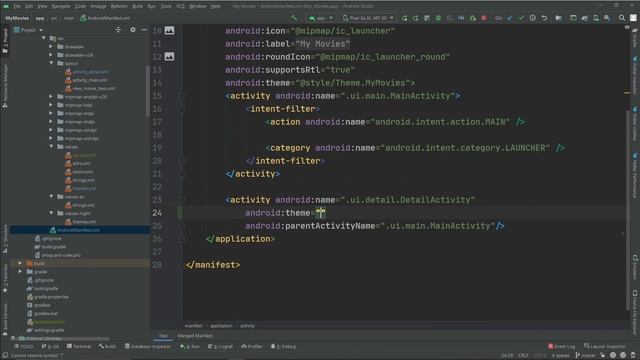Click the MyMovies breadcrumb
Screen dimensions: 640x360
17,18
